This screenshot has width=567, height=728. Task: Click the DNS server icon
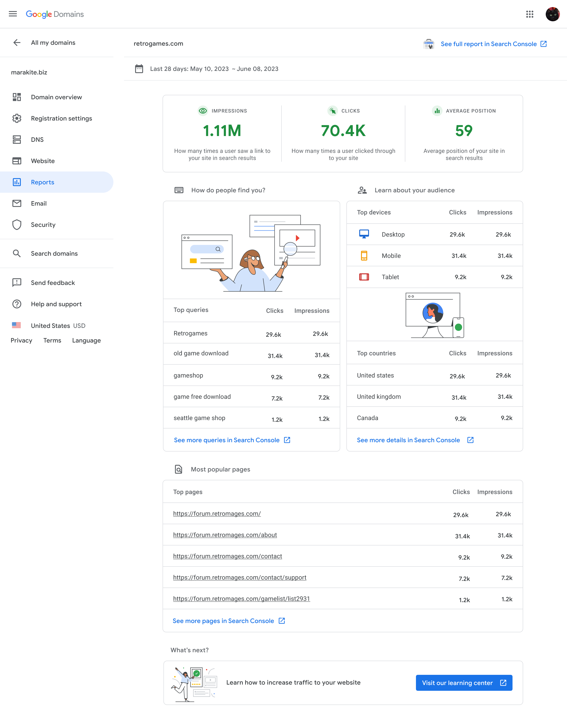pos(17,140)
